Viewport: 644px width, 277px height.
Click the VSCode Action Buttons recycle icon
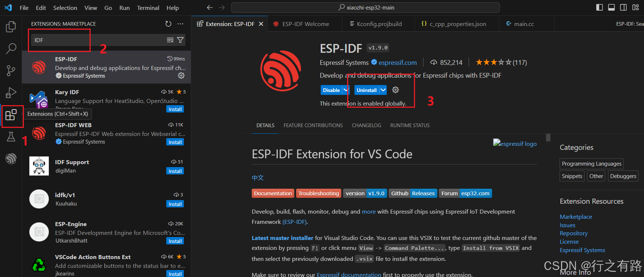(39, 264)
